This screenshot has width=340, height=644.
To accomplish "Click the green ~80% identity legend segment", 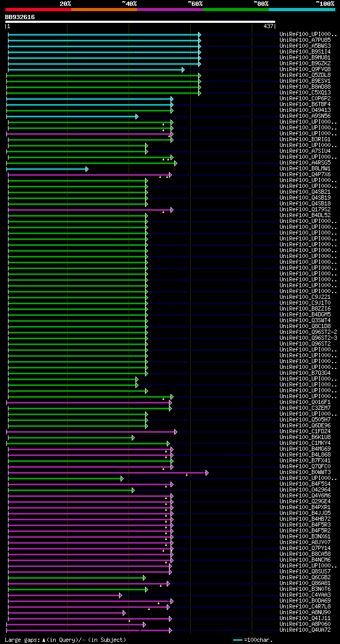I will 236,9.
